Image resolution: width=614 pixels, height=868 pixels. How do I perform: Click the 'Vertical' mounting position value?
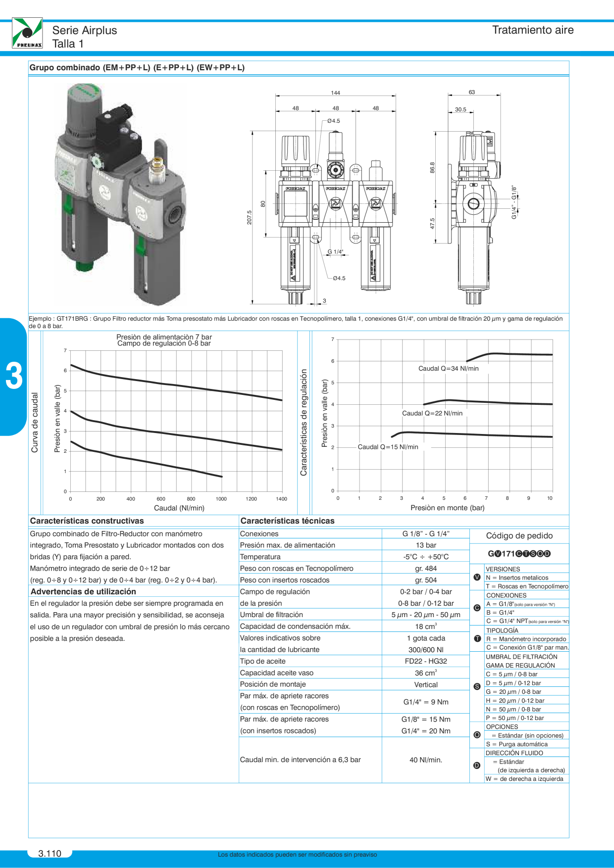426,684
